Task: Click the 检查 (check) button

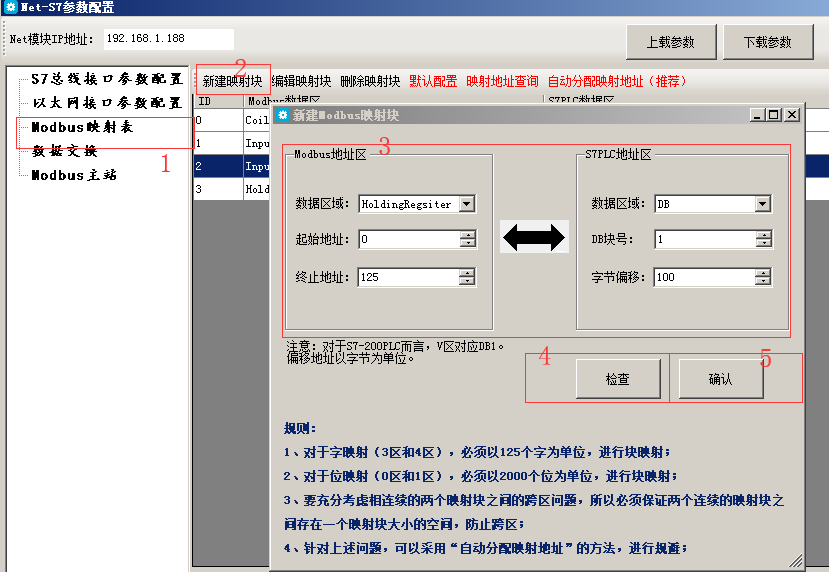Action: [x=617, y=379]
